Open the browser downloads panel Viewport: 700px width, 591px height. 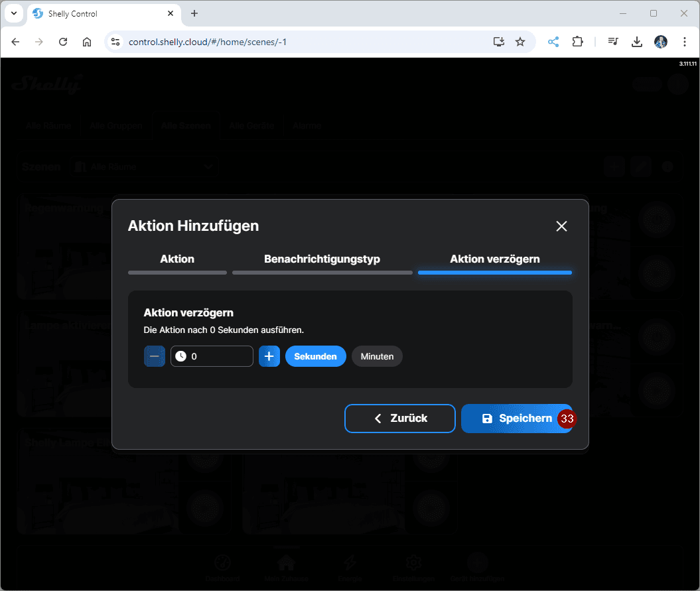[636, 42]
